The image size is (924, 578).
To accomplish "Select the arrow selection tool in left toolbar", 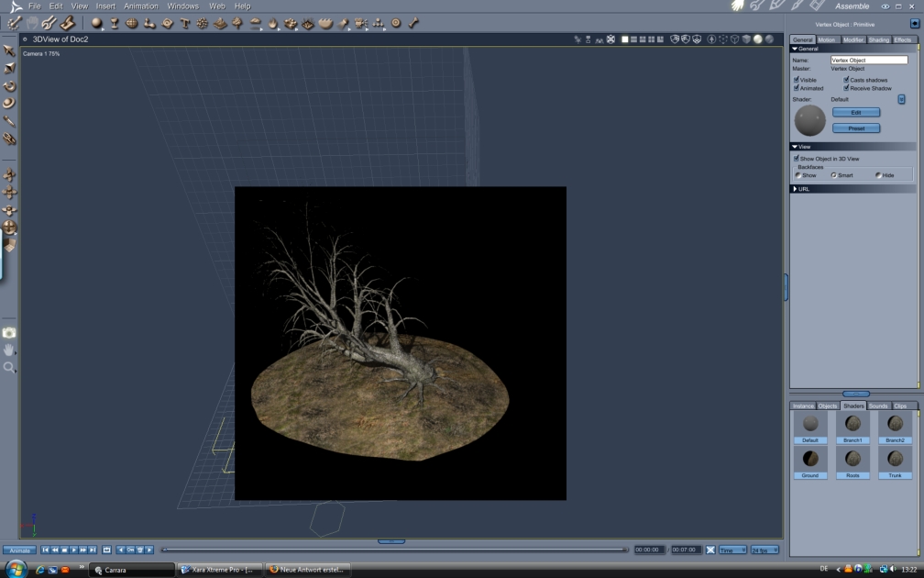I will [9, 50].
